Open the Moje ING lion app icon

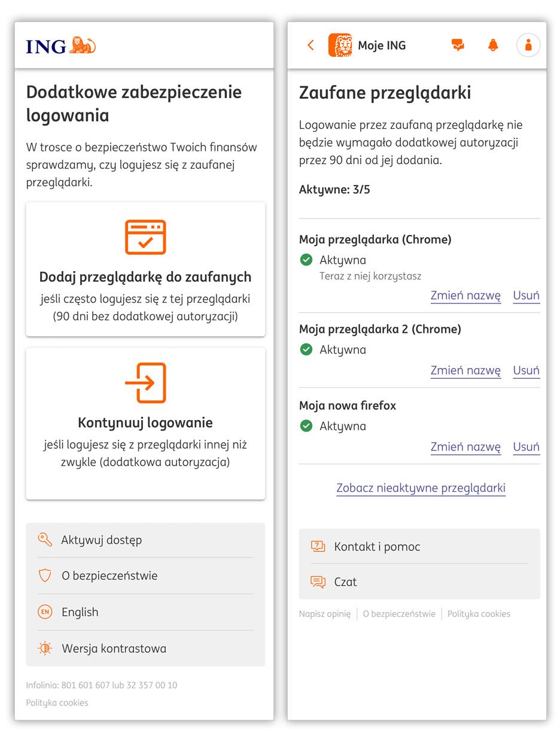click(x=340, y=45)
